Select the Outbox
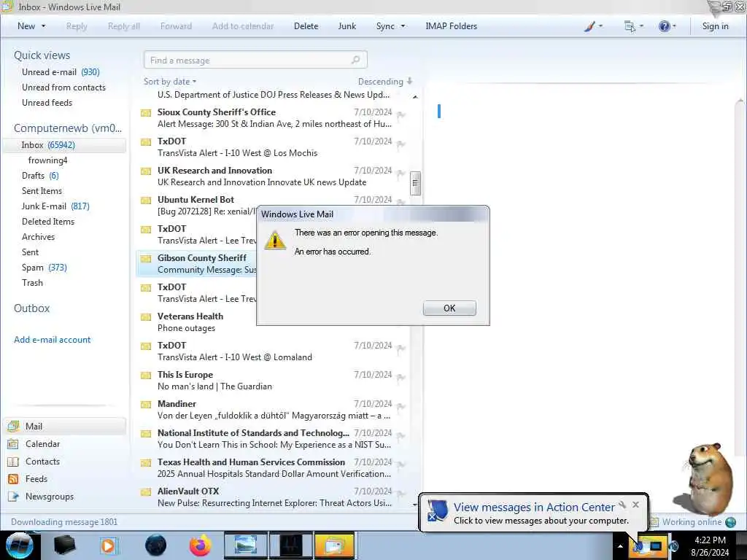The image size is (747, 560). point(31,308)
